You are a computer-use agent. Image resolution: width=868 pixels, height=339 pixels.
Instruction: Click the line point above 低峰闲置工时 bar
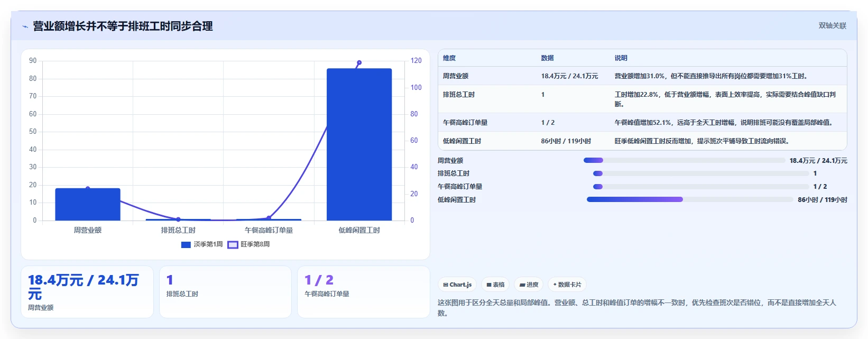pos(359,62)
